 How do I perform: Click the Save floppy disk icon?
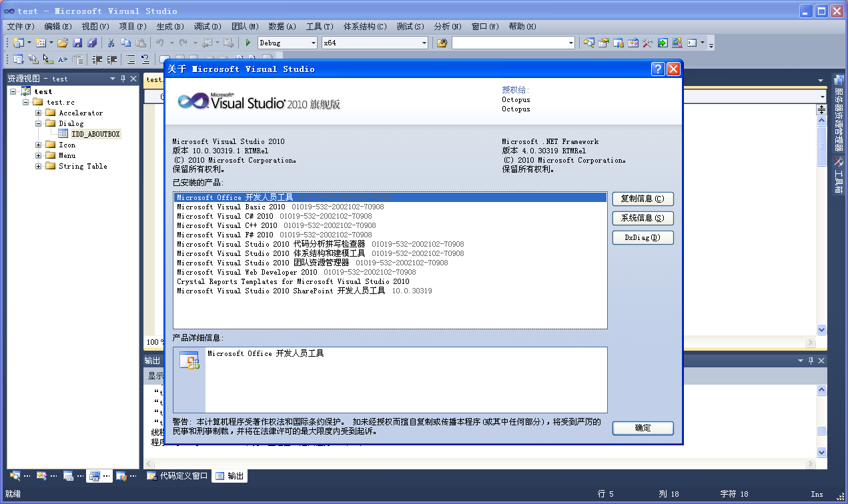point(77,43)
